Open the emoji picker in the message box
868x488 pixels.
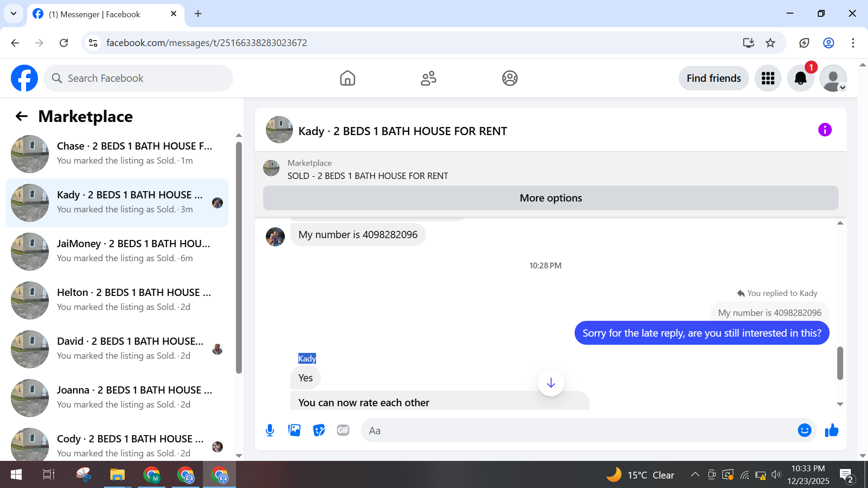point(804,430)
